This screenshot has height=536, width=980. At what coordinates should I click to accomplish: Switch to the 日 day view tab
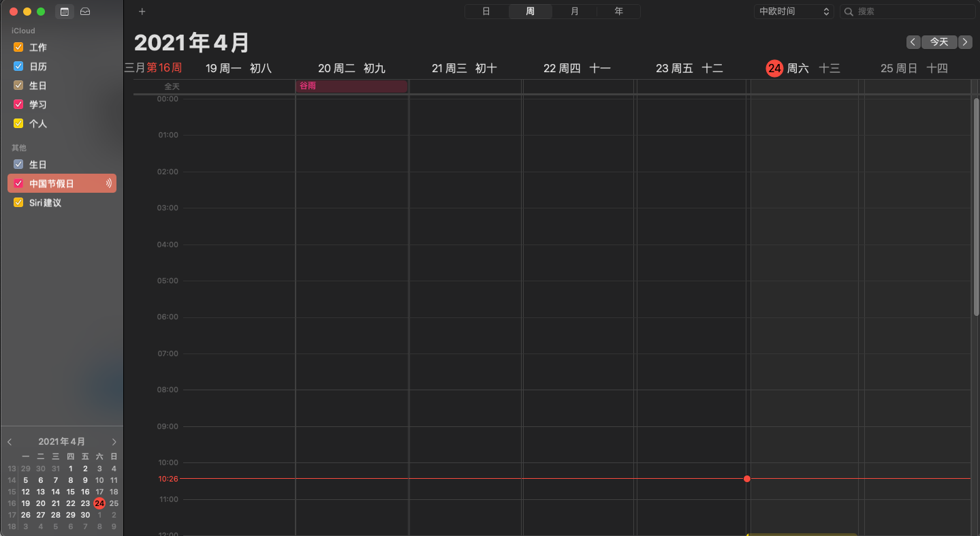[x=486, y=12]
